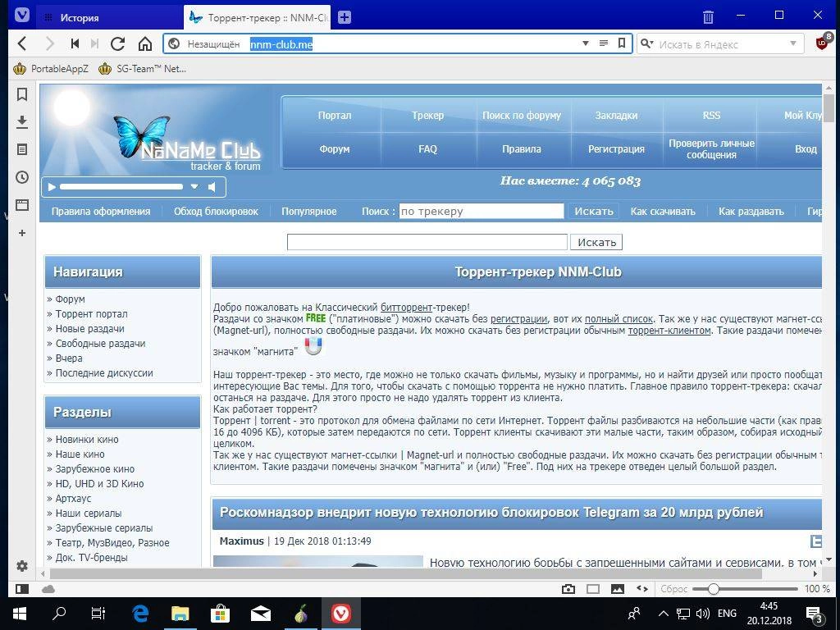Click the Сброс zoom reset button

coord(674,589)
